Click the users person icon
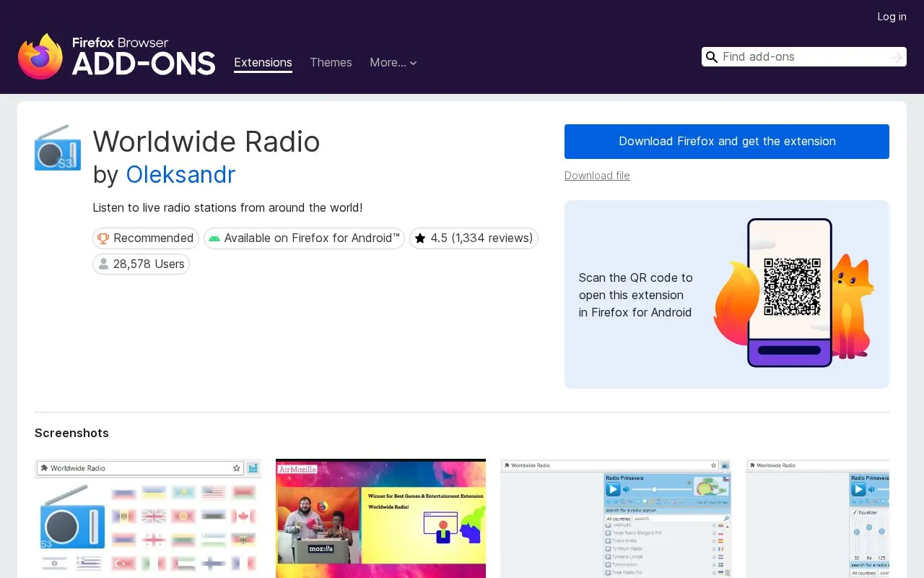This screenshot has width=924, height=578. tap(103, 264)
